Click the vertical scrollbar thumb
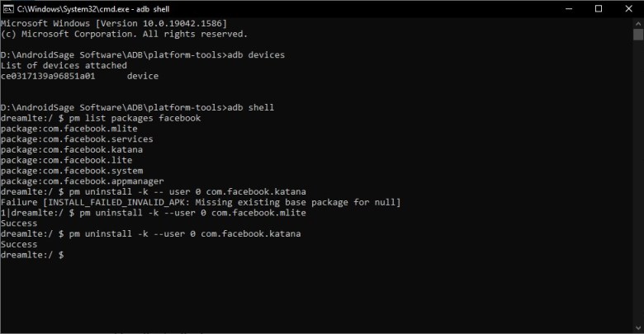This screenshot has height=334, width=644. 638,35
